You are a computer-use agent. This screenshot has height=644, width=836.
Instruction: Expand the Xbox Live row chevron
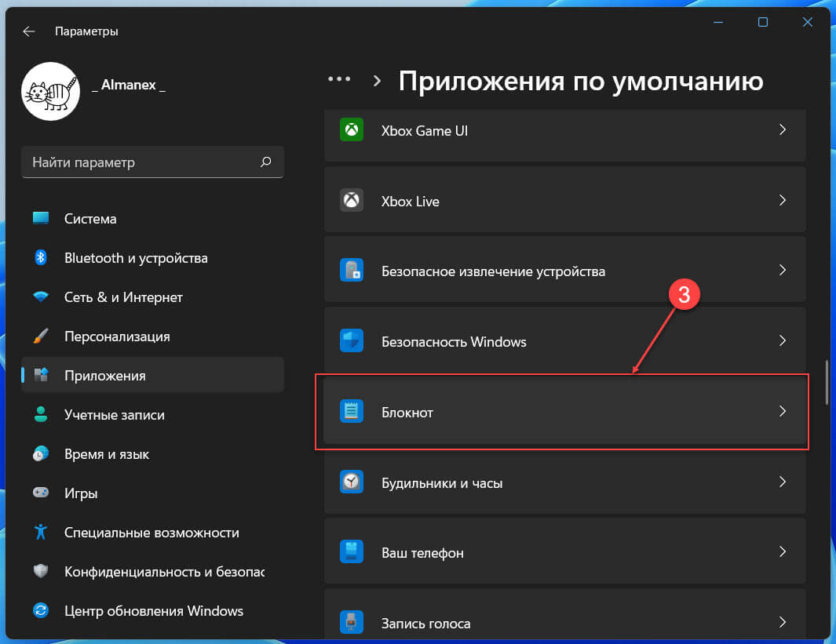click(782, 200)
